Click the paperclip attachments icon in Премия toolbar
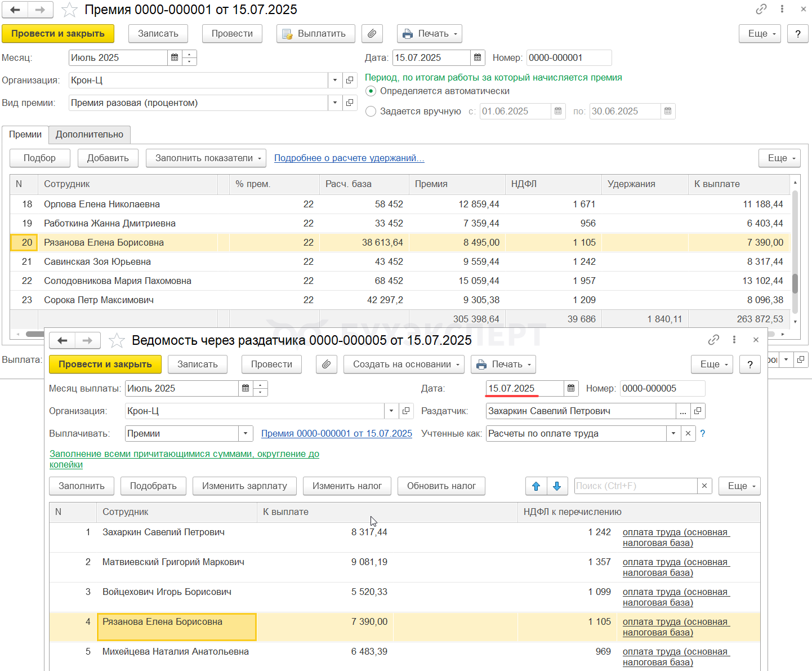Image resolution: width=812 pixels, height=671 pixels. [372, 34]
